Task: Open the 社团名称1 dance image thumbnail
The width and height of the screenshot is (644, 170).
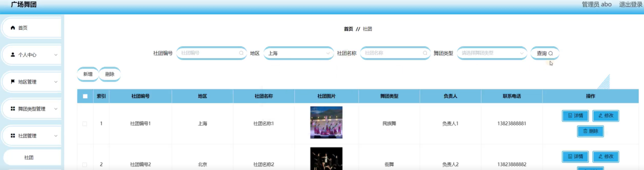Action: pyautogui.click(x=326, y=122)
